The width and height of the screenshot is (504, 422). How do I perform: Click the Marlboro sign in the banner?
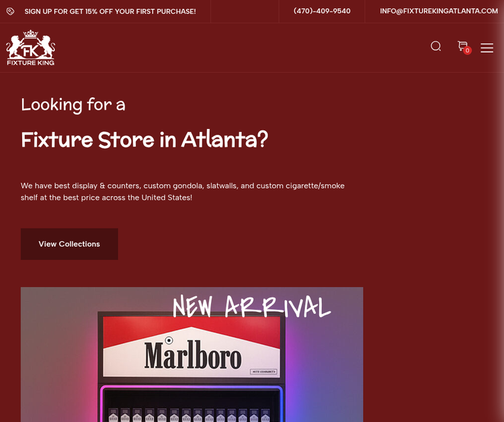tap(192, 347)
